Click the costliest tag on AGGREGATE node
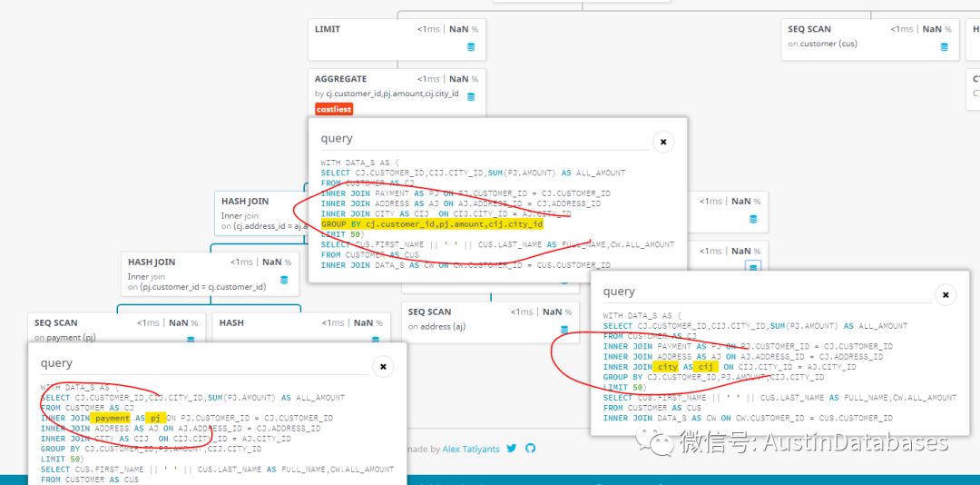Image resolution: width=980 pixels, height=485 pixels. tap(334, 110)
